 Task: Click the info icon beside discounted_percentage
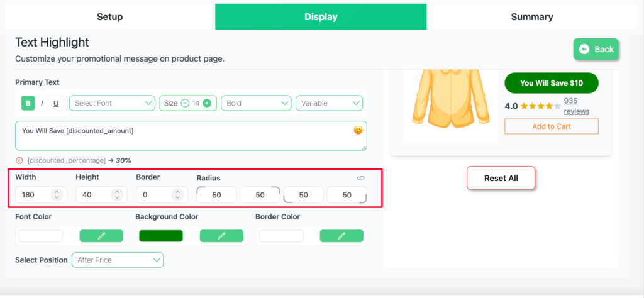(19, 160)
